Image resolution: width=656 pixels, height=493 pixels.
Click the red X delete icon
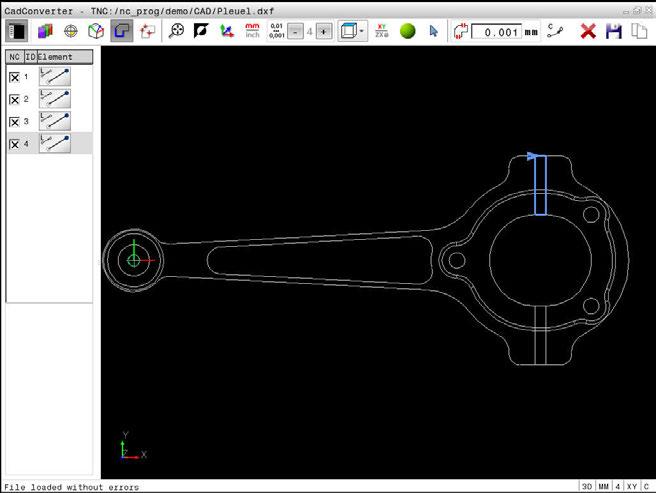point(588,31)
